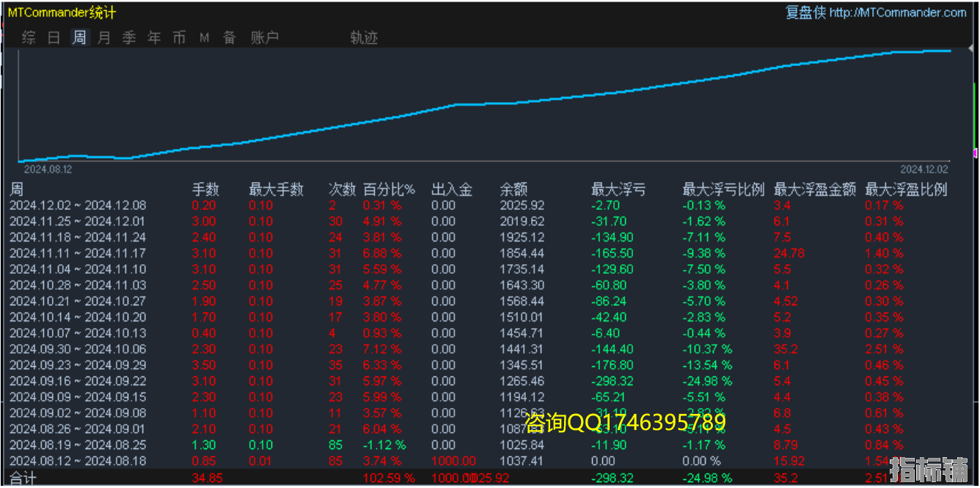Open the MTCommander.com website link
Viewport: 980px width, 488px height.
898,12
